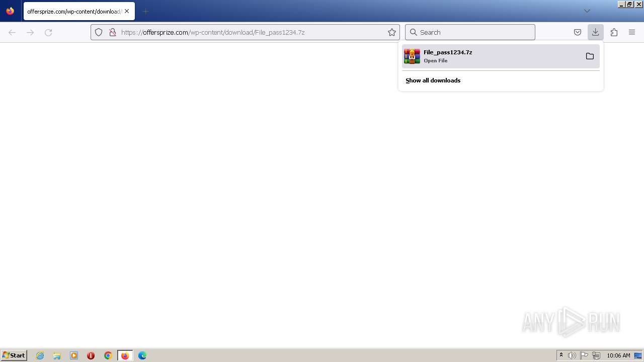644x362 pixels.
Task: Open the Extensions puzzle icon
Action: 614,32
